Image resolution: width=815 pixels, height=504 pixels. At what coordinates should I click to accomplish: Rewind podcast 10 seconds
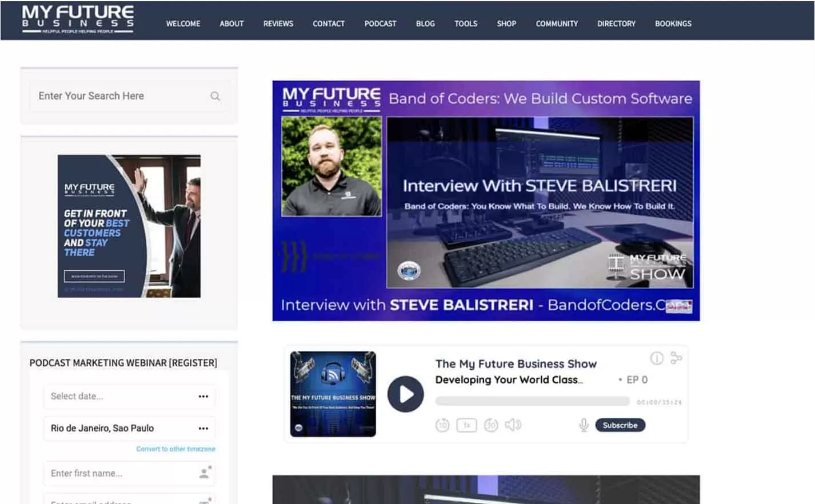click(442, 425)
